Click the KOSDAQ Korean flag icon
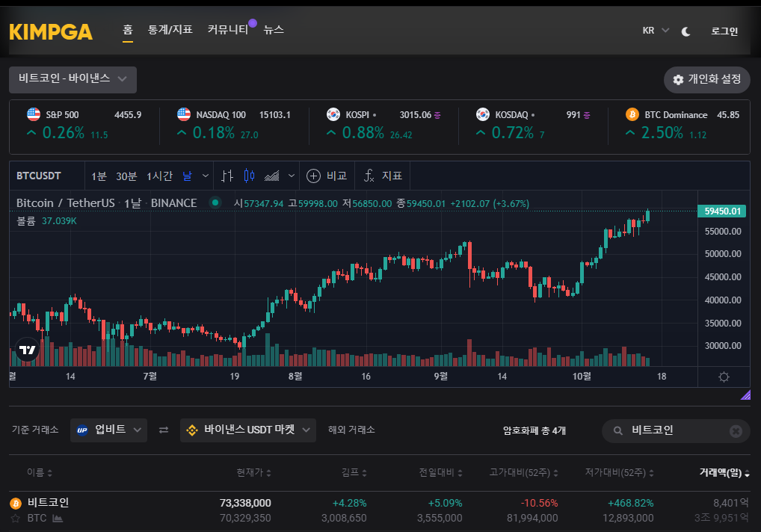The width and height of the screenshot is (761, 532). pyautogui.click(x=483, y=114)
